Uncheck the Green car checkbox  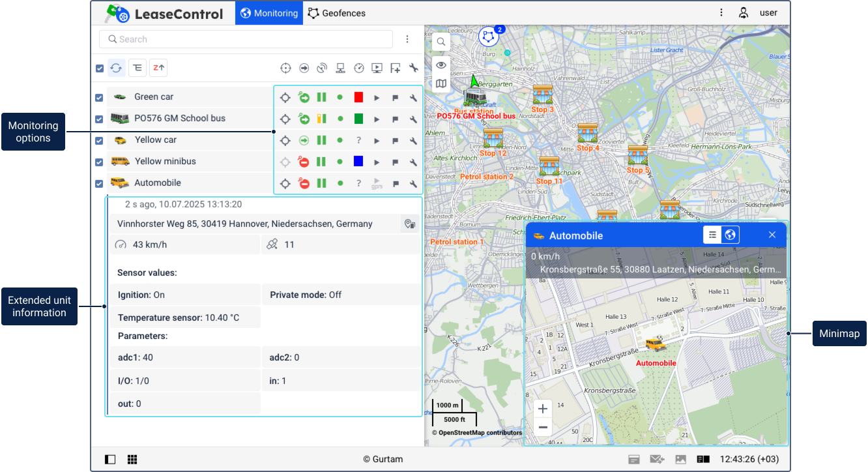(99, 98)
